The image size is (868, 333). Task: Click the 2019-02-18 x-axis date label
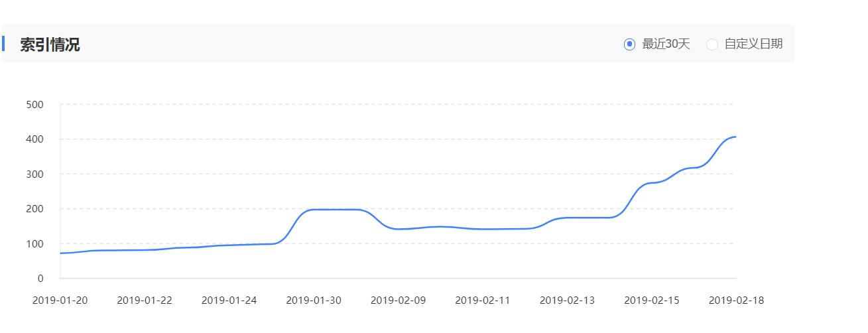tap(736, 300)
